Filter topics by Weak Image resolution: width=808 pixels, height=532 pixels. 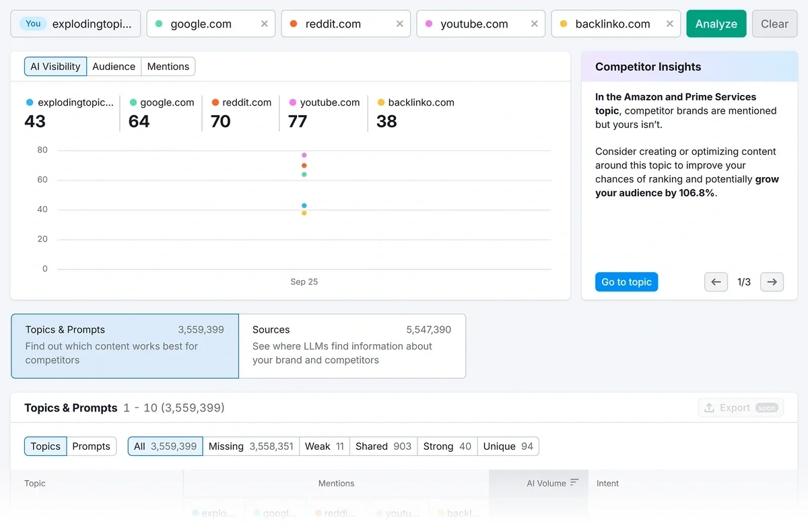coord(324,446)
